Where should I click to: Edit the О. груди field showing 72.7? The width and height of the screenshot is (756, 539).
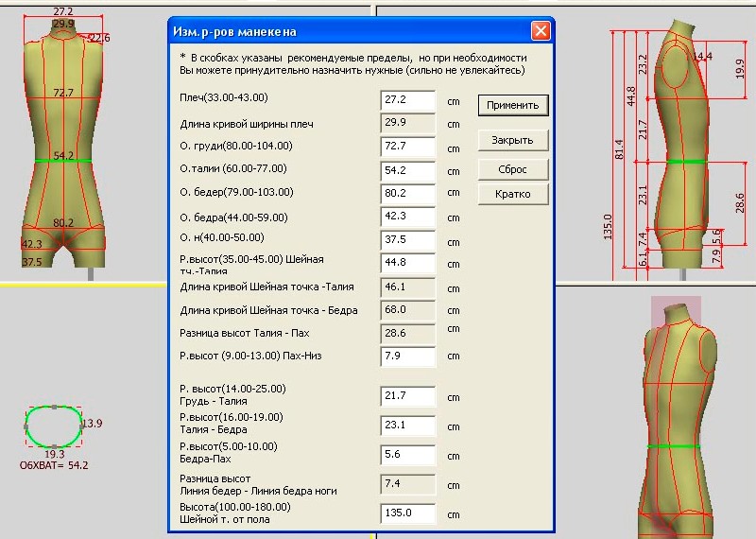coord(407,147)
